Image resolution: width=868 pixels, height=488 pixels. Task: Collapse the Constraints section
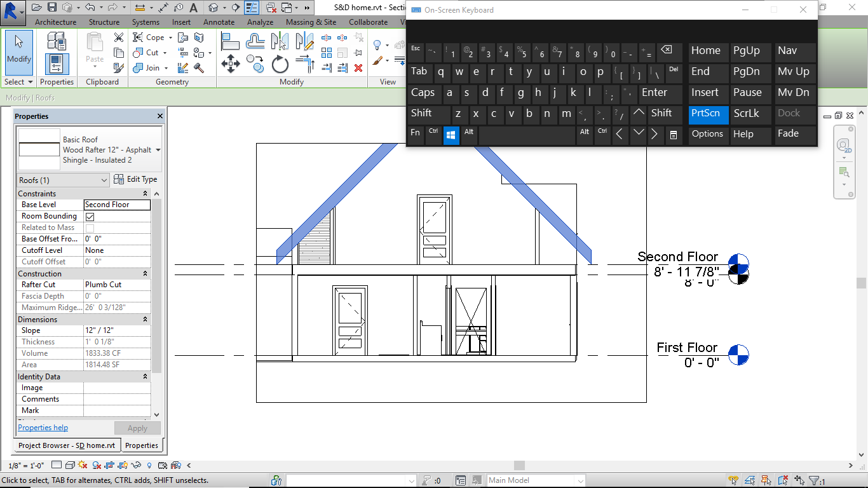[x=145, y=194]
